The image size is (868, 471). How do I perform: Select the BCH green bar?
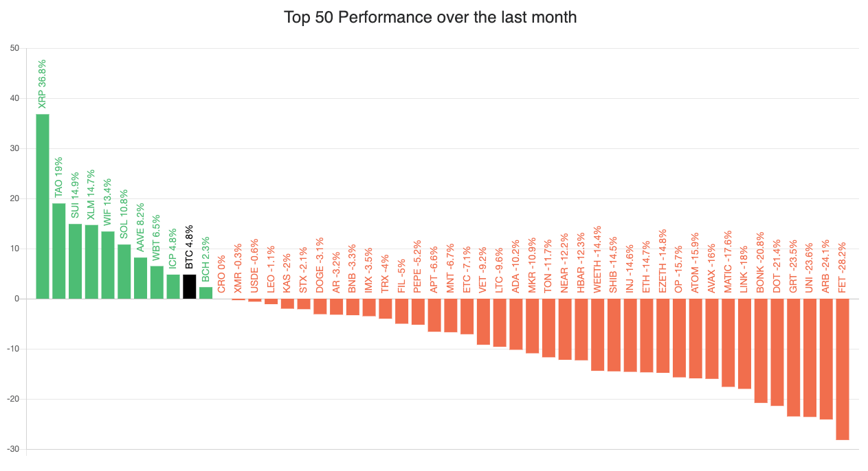pos(206,292)
